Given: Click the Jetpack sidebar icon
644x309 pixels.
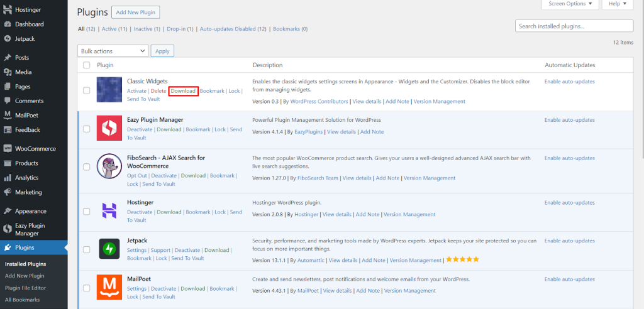Looking at the screenshot, I should 8,38.
